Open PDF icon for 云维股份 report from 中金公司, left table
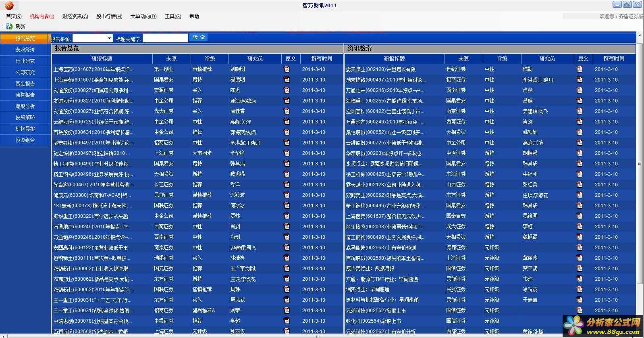The width and height of the screenshot is (644, 338). pos(287,121)
